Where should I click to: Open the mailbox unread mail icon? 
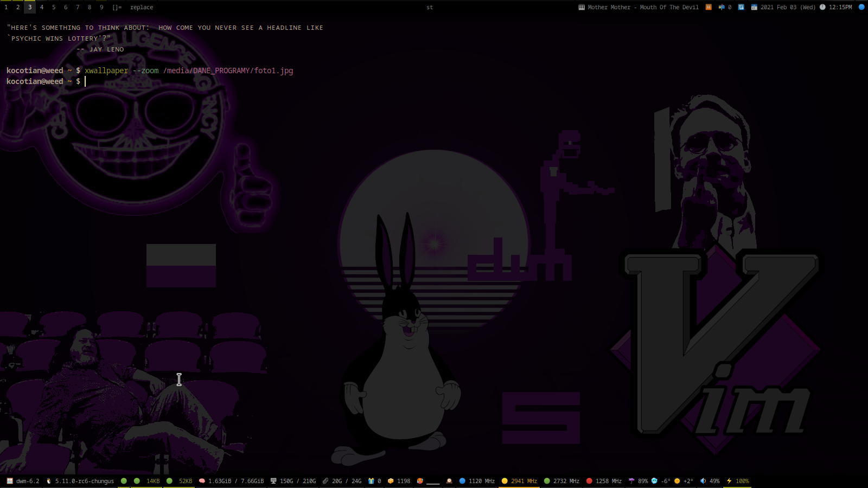pyautogui.click(x=722, y=7)
